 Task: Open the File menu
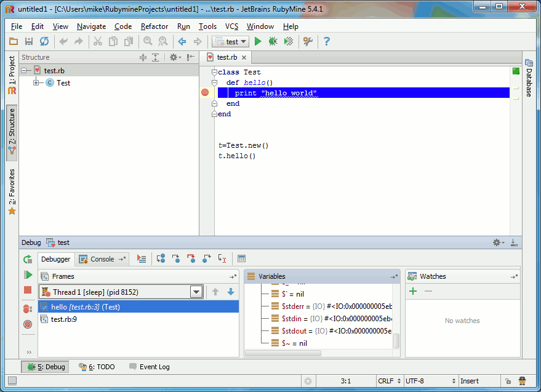(17, 26)
